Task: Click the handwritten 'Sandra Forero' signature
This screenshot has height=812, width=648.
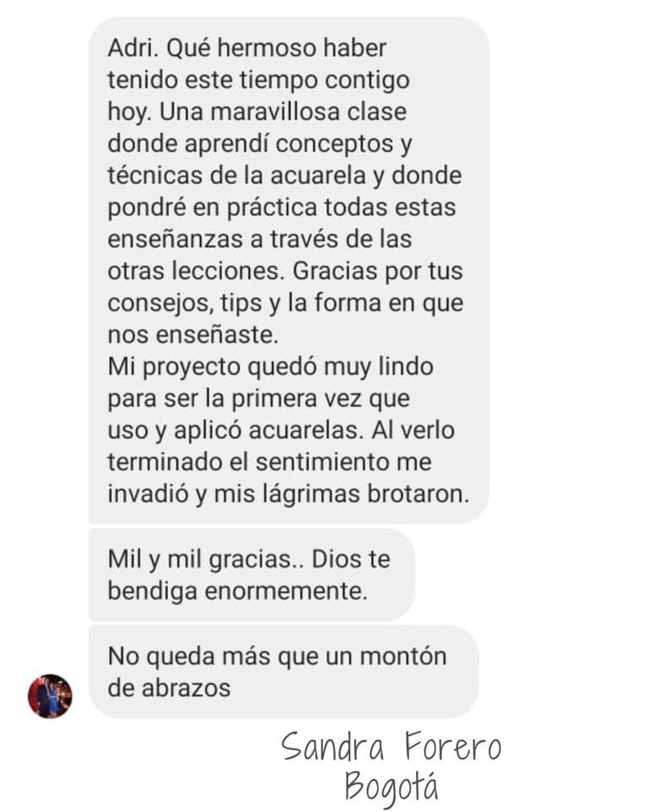Action: 391,747
